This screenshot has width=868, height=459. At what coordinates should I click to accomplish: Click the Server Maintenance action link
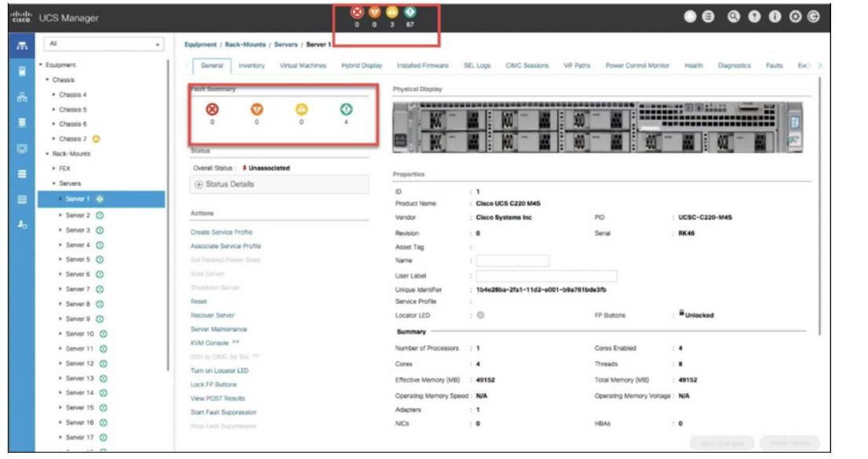[219, 329]
